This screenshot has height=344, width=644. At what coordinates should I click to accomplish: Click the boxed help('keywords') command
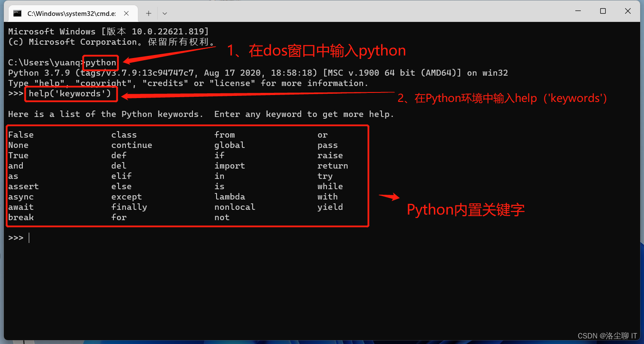71,93
